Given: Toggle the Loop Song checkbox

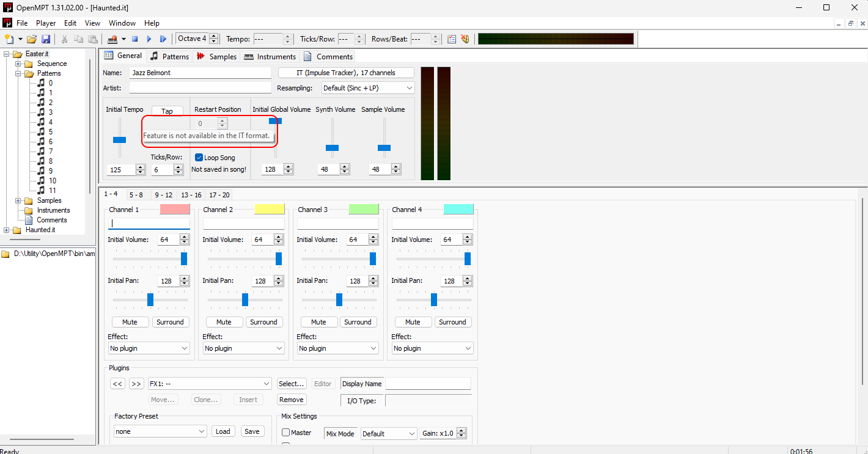Looking at the screenshot, I should pyautogui.click(x=199, y=158).
